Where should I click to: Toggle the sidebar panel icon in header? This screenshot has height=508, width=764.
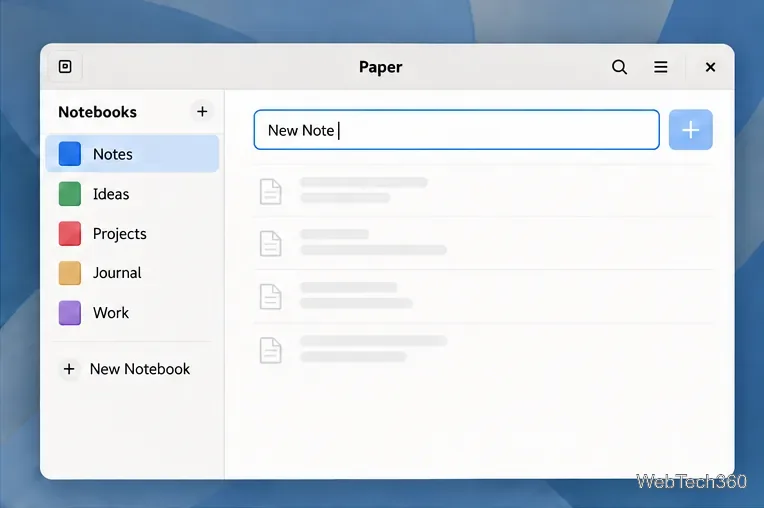point(65,67)
